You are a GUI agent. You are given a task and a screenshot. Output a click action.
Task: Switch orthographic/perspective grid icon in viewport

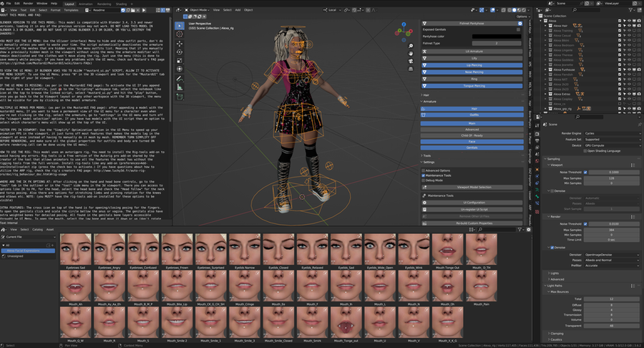click(x=410, y=69)
